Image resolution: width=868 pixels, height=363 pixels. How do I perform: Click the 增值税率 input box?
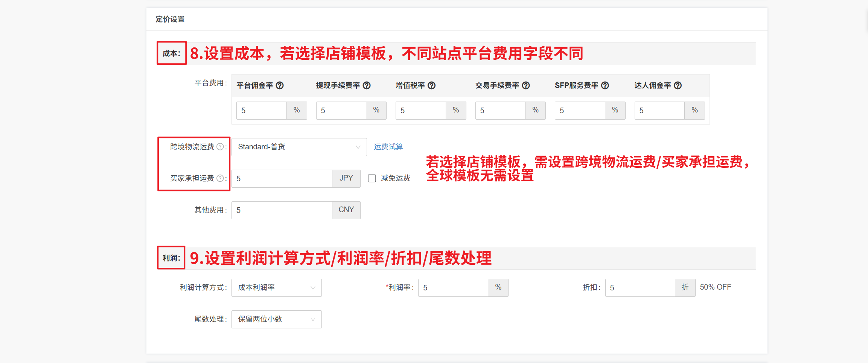(420, 111)
